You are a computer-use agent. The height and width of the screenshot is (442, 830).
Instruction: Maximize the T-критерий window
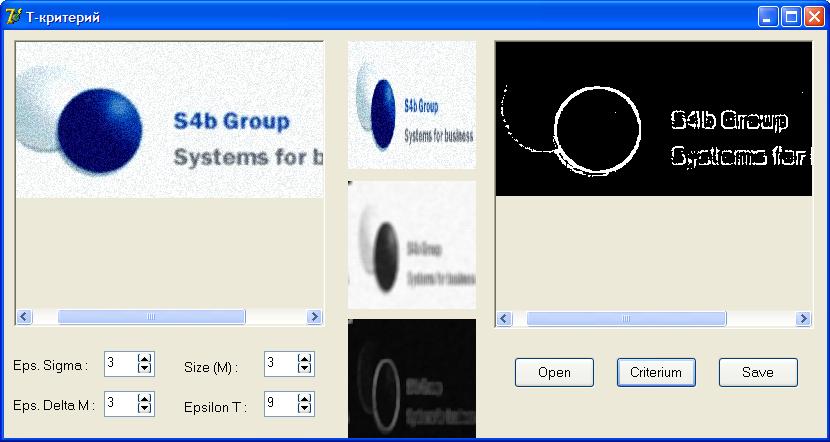point(791,17)
